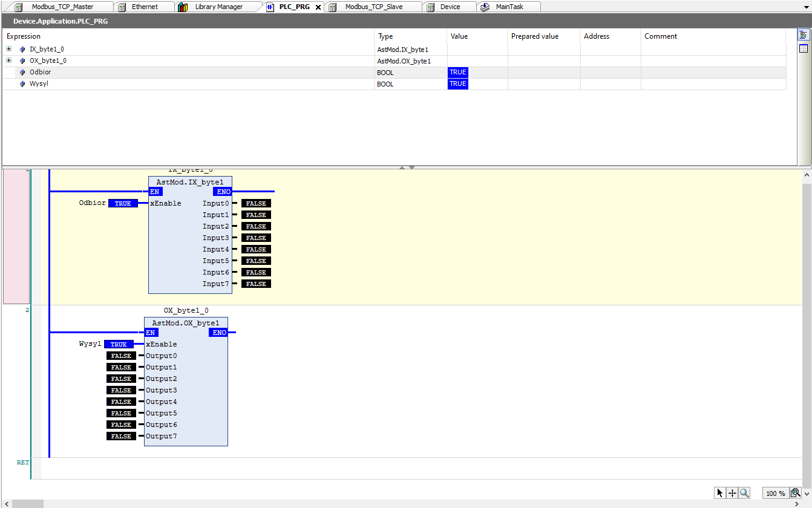Image resolution: width=812 pixels, height=508 pixels.
Task: Toggle the Output6 FALSE value
Action: point(121,425)
